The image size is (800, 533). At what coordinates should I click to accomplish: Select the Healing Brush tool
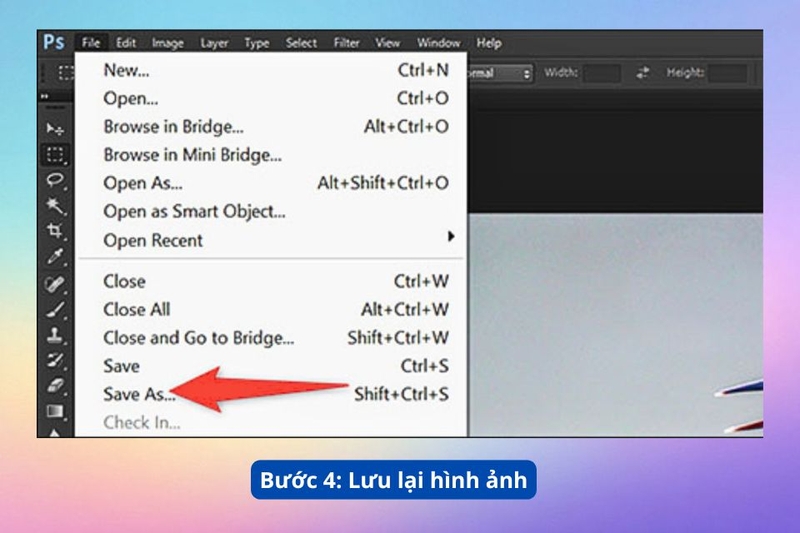[55, 283]
